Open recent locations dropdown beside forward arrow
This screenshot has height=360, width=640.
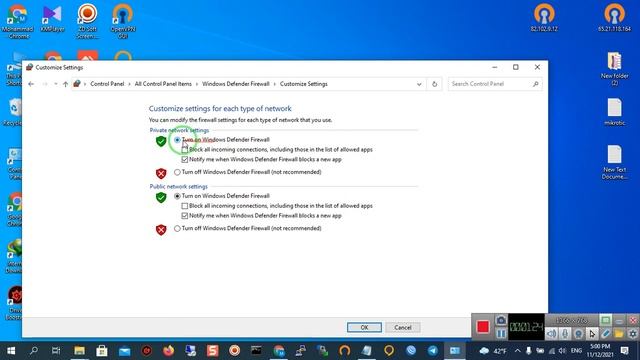tap(56, 84)
